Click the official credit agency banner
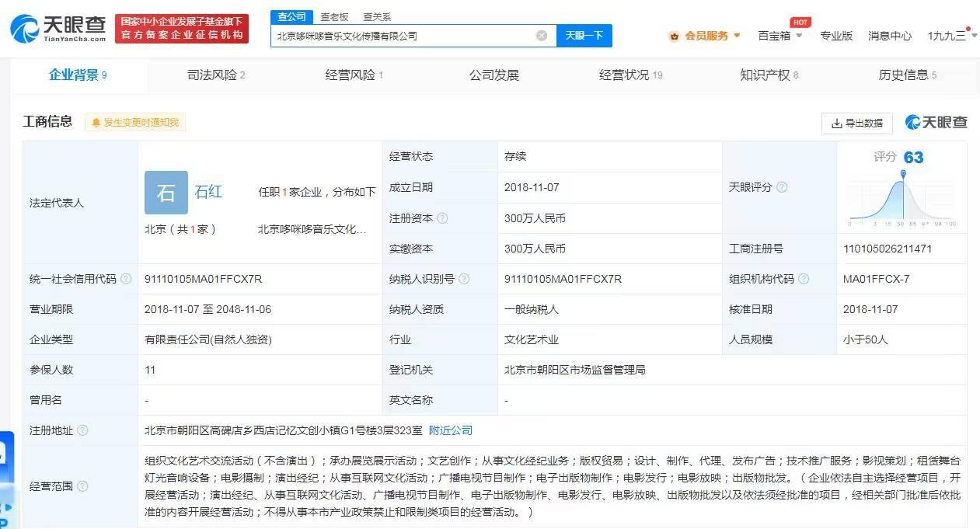The image size is (980, 529). click(x=182, y=29)
